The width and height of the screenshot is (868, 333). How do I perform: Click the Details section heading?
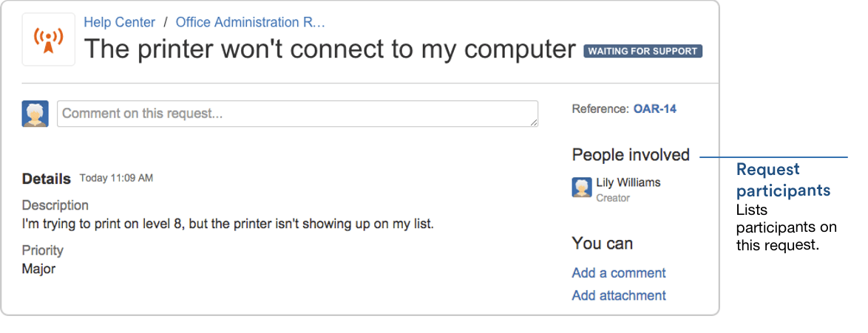[47, 179]
